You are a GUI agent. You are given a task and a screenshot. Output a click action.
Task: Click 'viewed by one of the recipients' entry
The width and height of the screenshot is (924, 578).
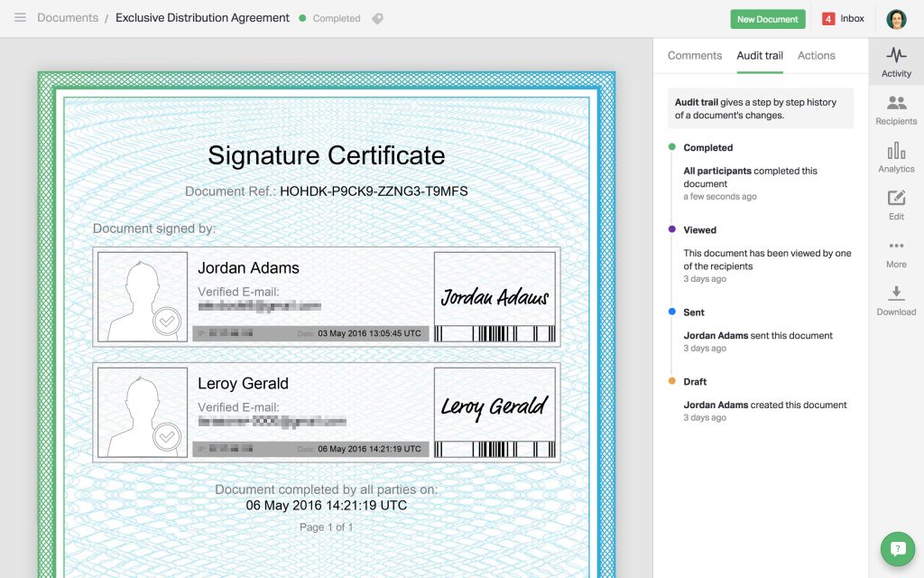click(x=767, y=259)
